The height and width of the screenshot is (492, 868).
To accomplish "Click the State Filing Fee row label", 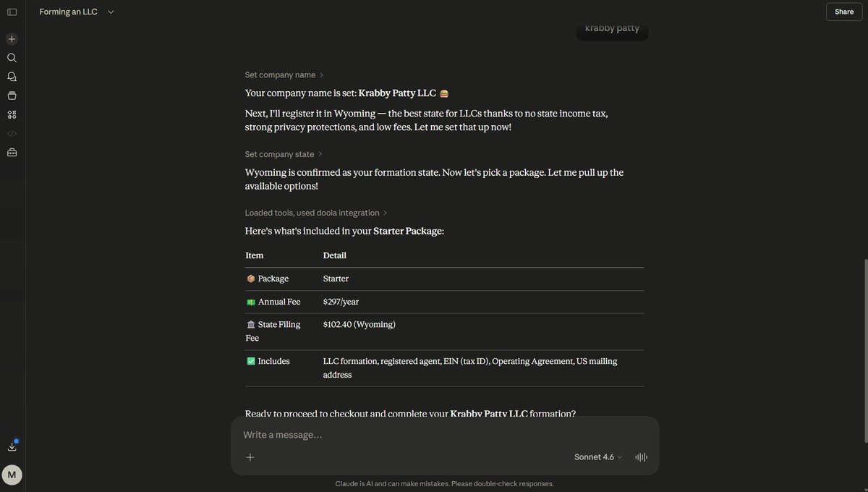I will point(273,331).
